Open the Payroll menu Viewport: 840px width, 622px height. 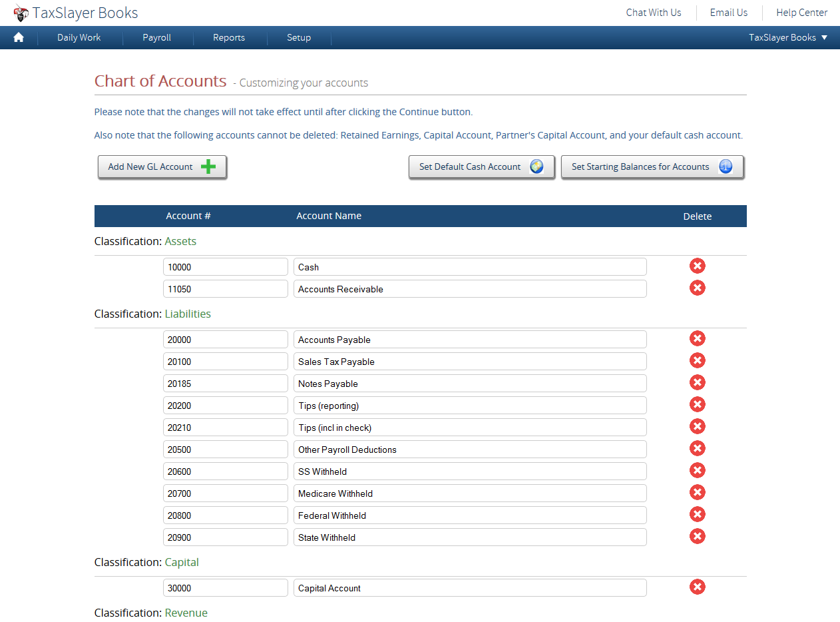click(156, 37)
